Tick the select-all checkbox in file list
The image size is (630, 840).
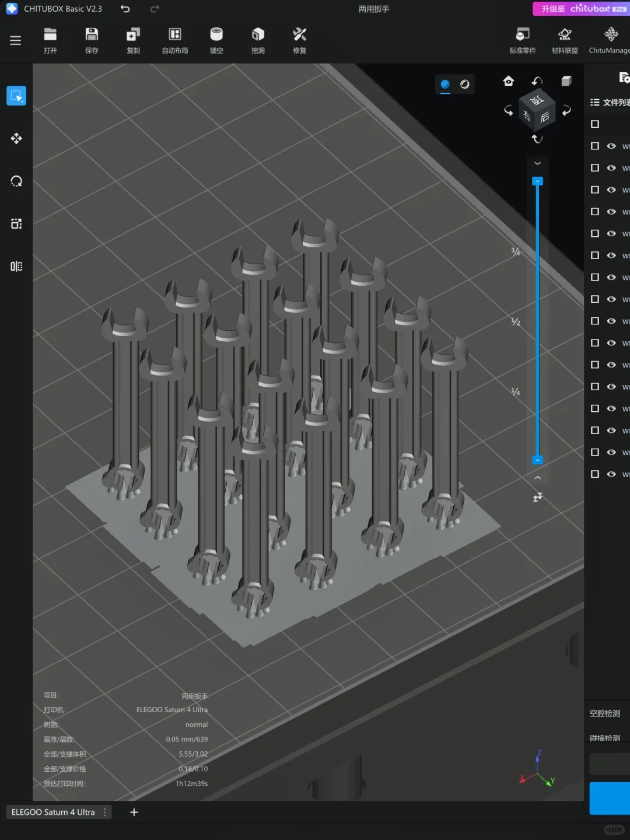click(x=595, y=124)
